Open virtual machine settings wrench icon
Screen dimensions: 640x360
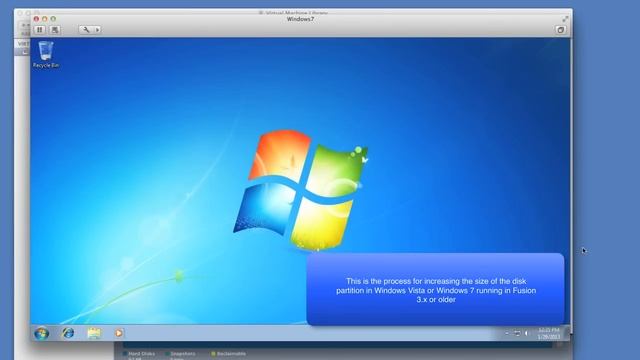tap(86, 29)
